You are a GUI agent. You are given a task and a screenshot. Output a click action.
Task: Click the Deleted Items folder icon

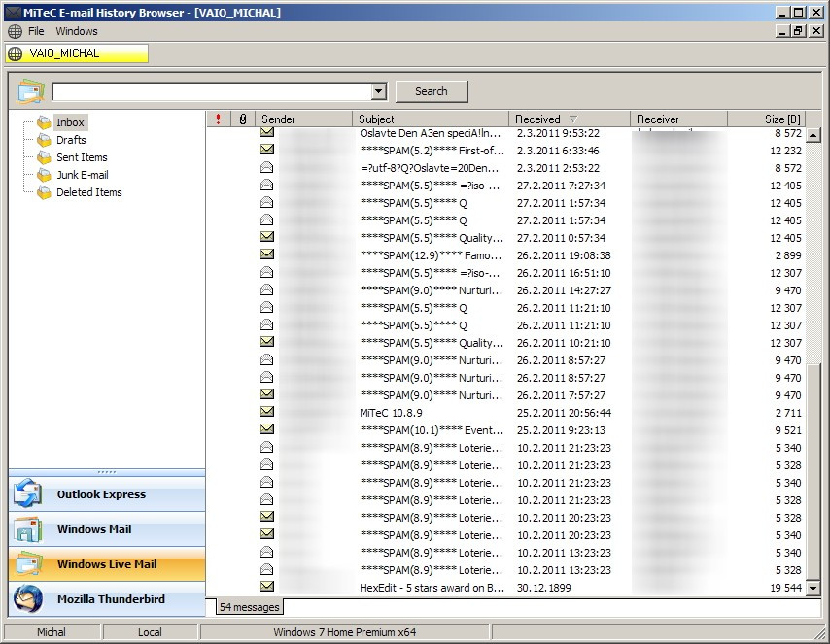(x=44, y=192)
